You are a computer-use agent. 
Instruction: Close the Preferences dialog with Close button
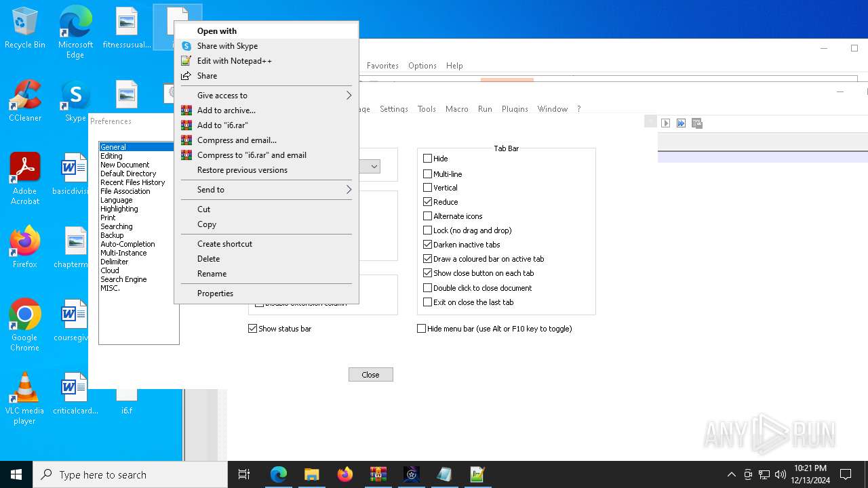[371, 375]
